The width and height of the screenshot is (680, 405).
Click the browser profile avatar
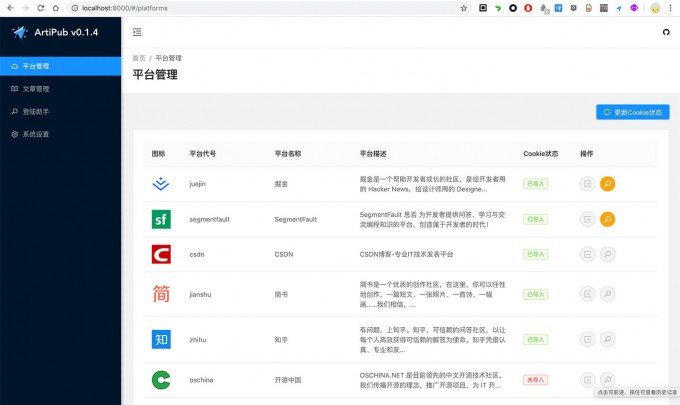[x=655, y=8]
